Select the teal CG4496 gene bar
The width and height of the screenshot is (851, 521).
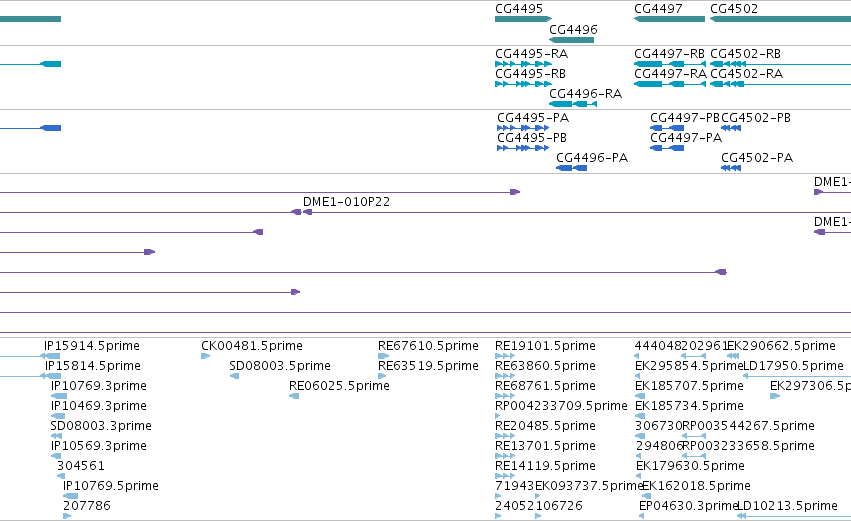coord(571,40)
